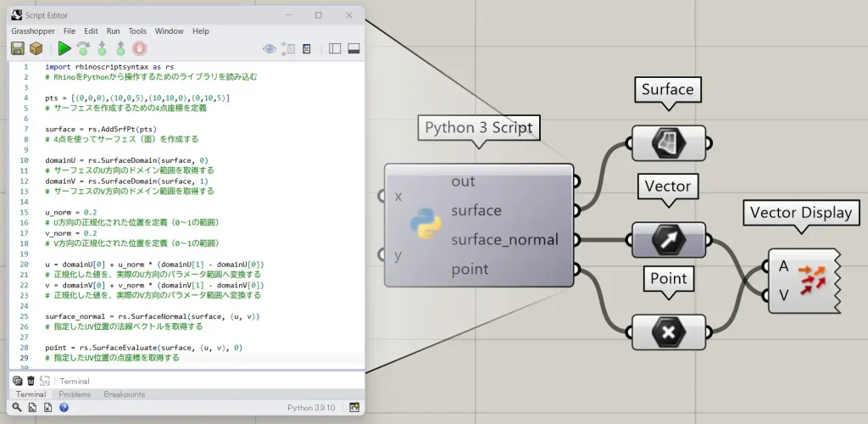Click the out output on the Python component
Viewport: 868px width, 424px height.
point(464,181)
